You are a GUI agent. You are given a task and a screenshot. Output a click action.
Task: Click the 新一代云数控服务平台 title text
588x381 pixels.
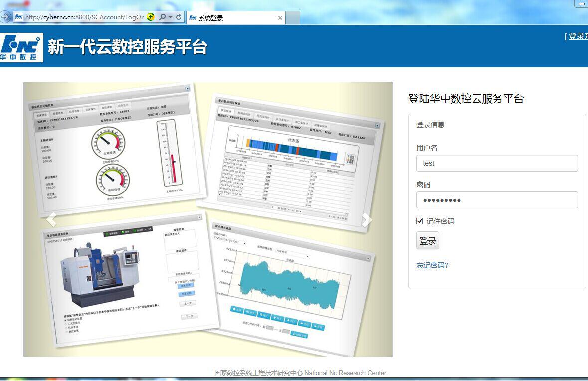point(128,47)
